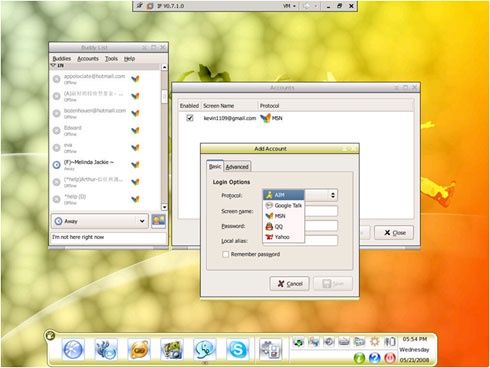The width and height of the screenshot is (490, 368).
Task: Switch to the Advanced tab
Action: [x=237, y=167]
